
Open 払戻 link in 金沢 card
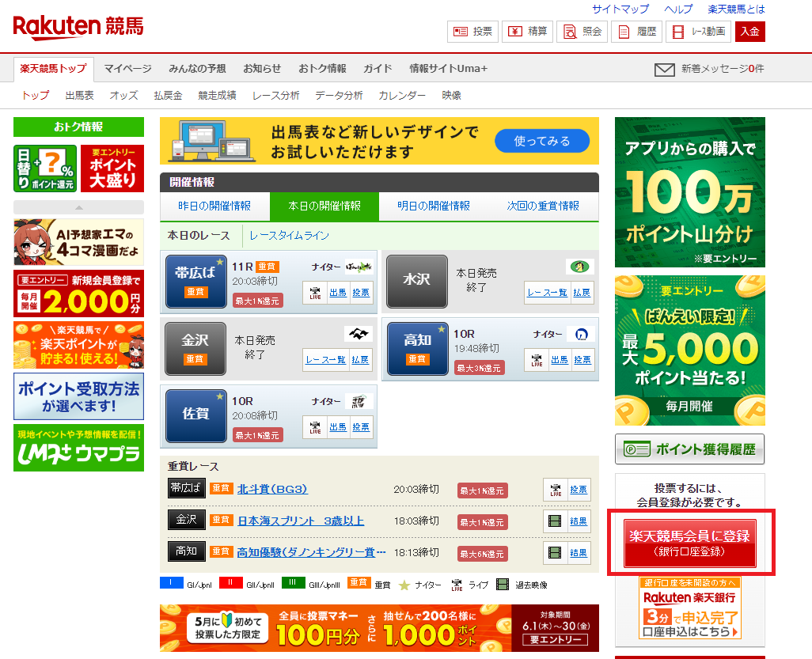point(360,360)
